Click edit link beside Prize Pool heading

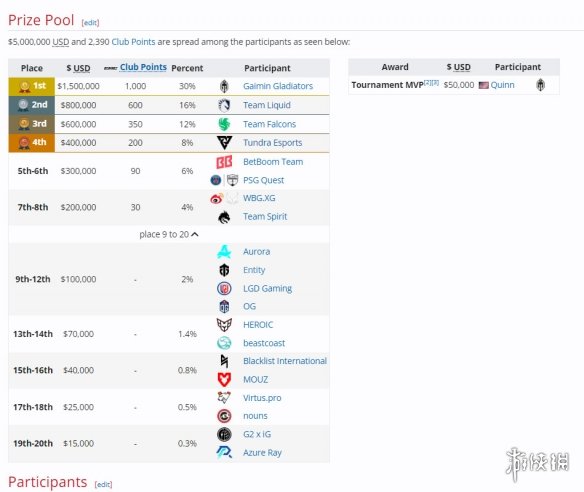[x=91, y=23]
